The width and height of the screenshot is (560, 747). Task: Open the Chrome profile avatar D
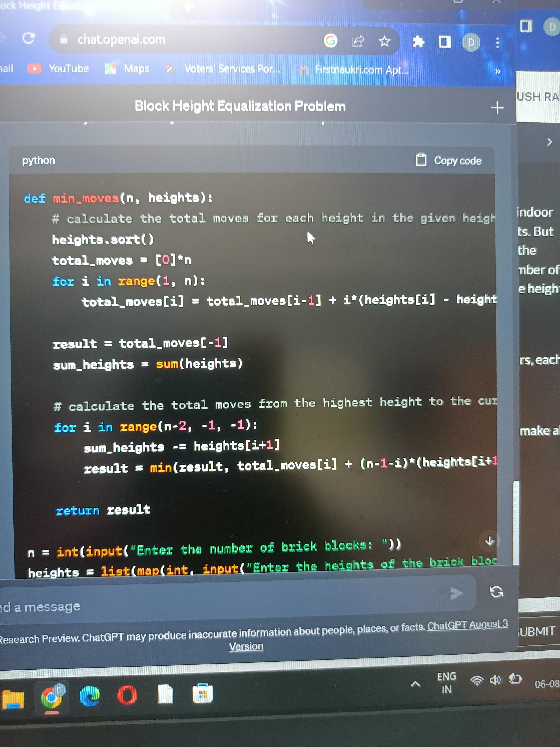471,43
